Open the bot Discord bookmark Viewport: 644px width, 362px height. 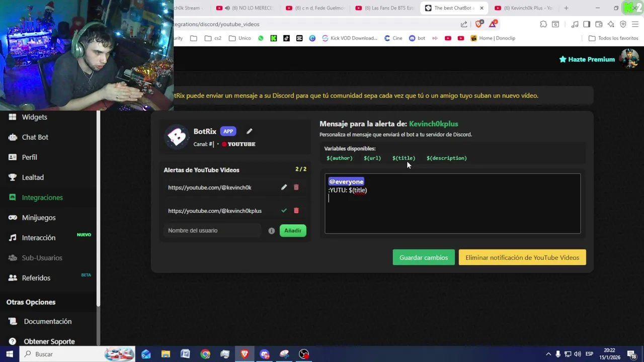pos(417,38)
